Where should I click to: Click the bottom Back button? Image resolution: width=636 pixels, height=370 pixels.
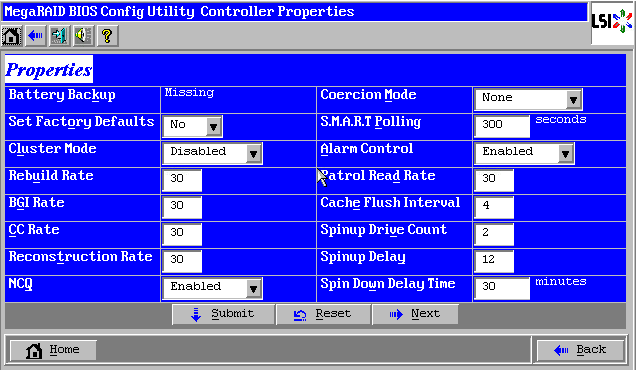pyautogui.click(x=580, y=350)
